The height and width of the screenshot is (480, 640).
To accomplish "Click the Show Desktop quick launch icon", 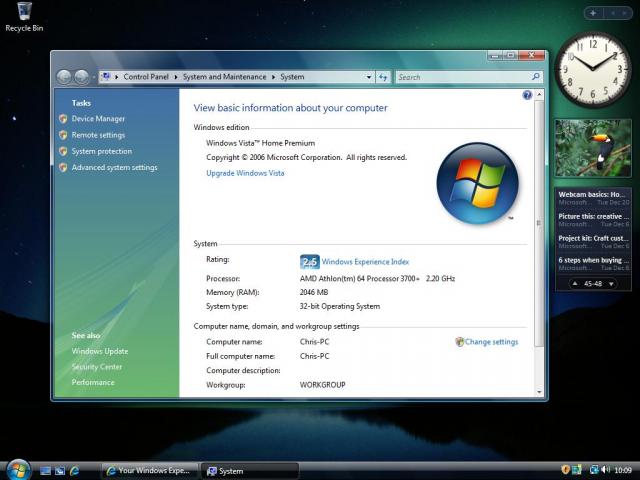I will [45, 471].
